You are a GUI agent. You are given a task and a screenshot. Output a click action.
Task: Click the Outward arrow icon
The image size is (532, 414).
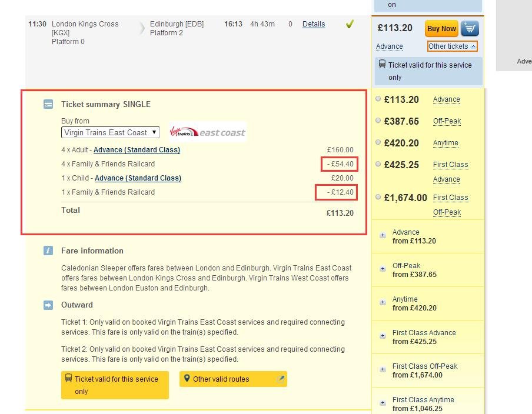48,305
